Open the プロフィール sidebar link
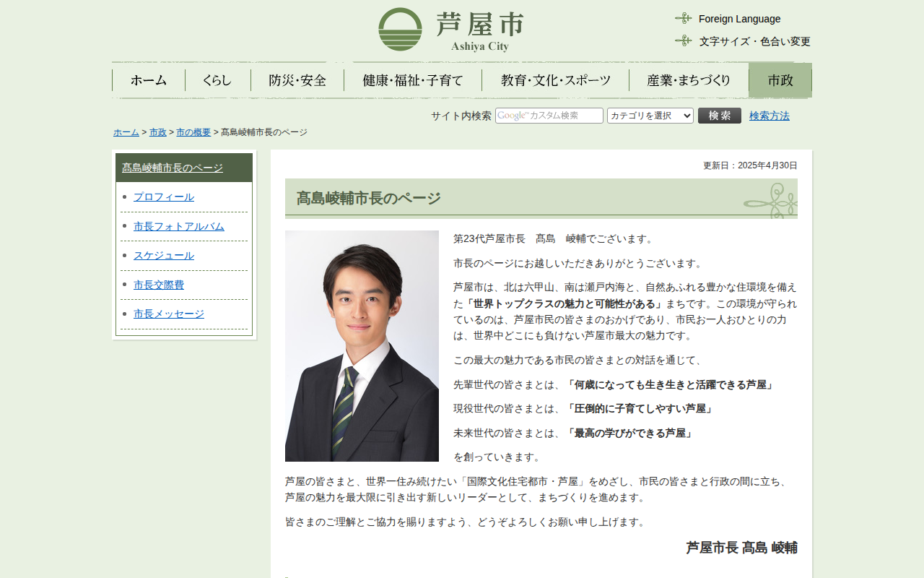924x578 pixels. [164, 197]
